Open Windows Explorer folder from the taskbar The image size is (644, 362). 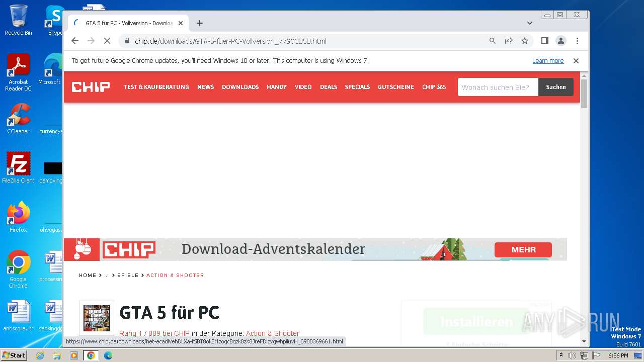click(x=57, y=355)
